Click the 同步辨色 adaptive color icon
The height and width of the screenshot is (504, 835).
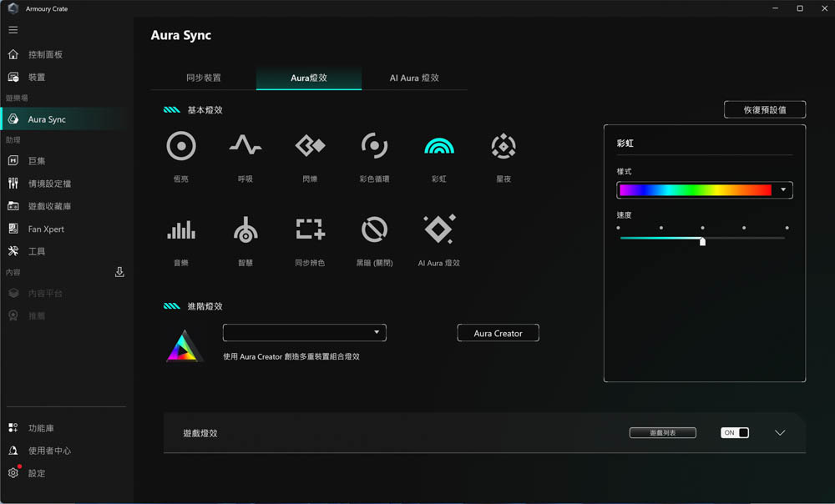[x=310, y=229]
